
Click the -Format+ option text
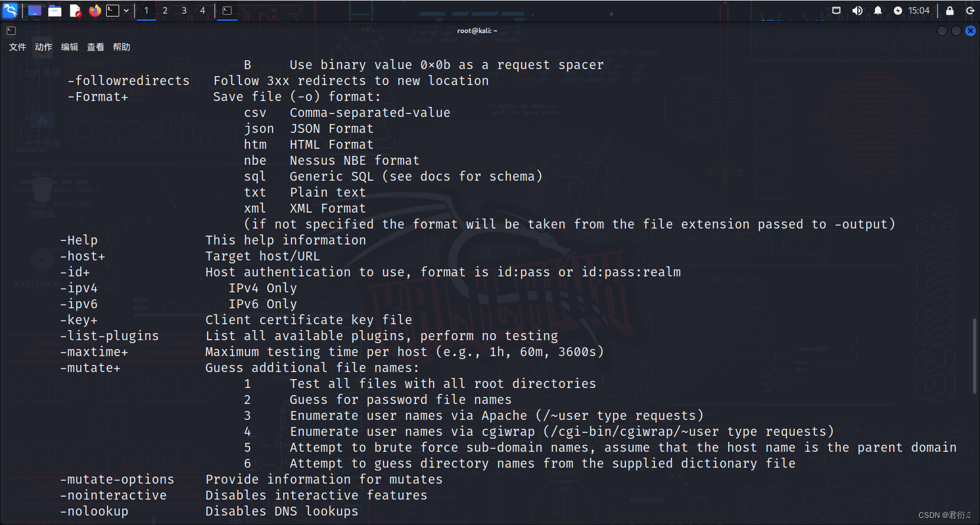[x=98, y=97]
